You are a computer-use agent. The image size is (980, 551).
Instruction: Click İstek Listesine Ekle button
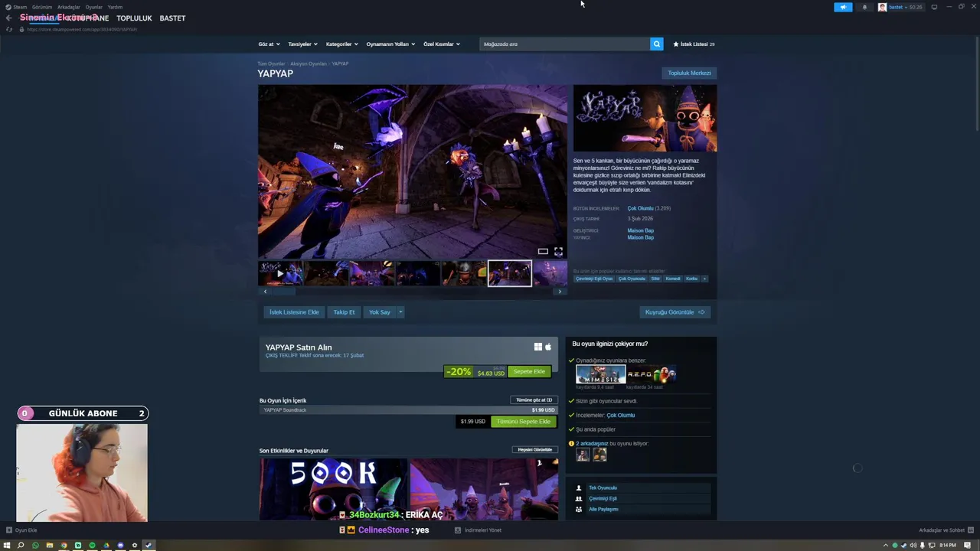(294, 312)
